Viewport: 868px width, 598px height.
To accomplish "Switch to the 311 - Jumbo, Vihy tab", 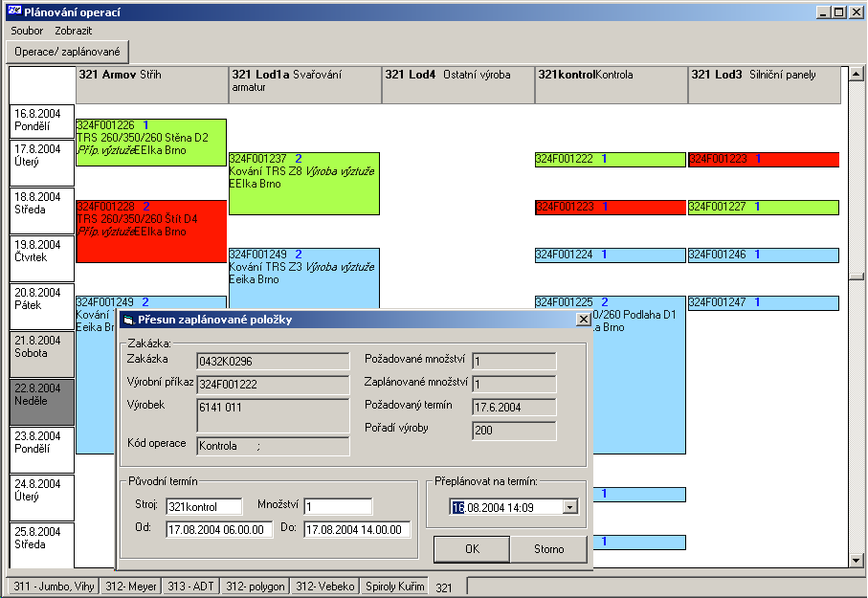I will click(x=54, y=586).
